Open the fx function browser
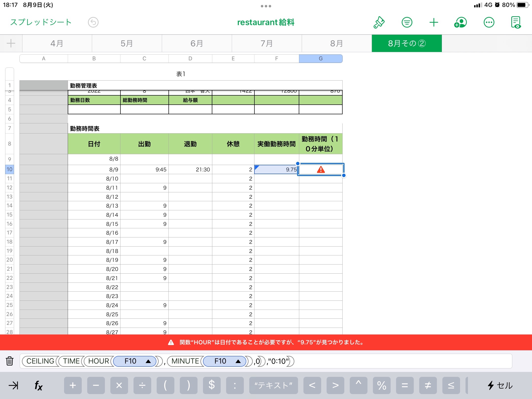The height and width of the screenshot is (399, 532). [38, 385]
